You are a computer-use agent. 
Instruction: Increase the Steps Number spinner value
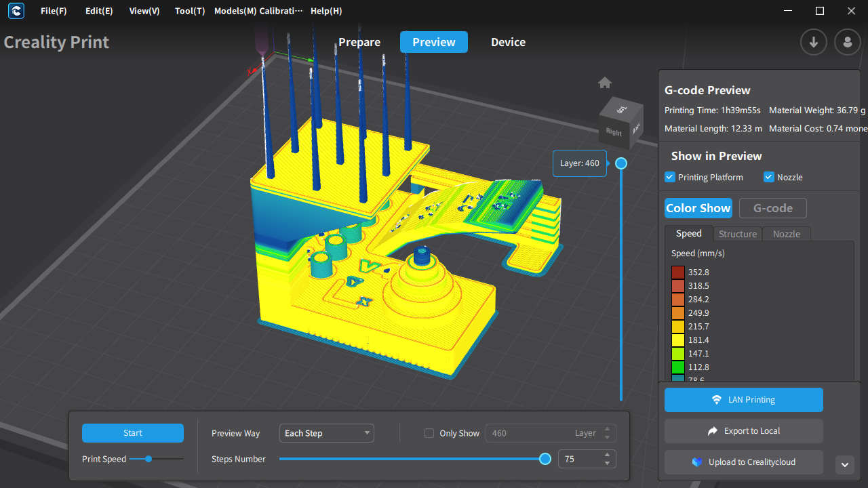click(x=608, y=455)
